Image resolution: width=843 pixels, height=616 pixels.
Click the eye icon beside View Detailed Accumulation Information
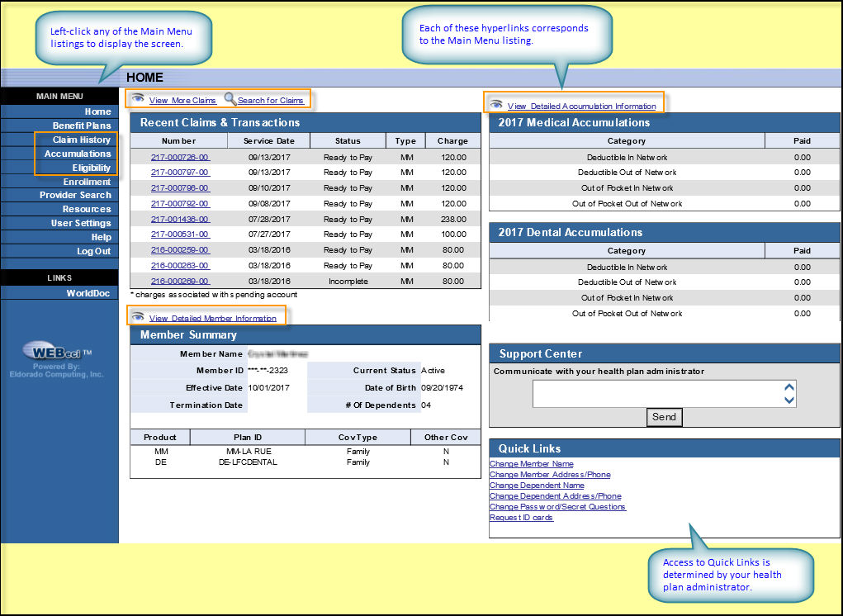[x=495, y=104]
